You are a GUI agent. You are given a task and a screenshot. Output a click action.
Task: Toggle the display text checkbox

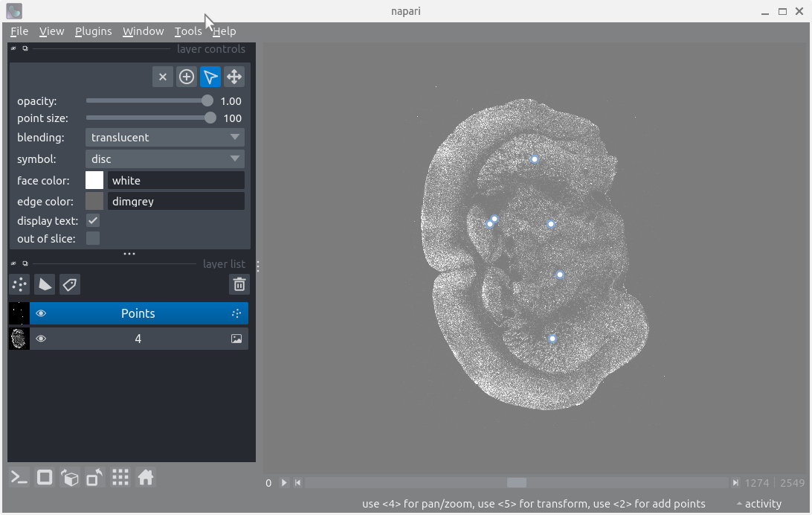tap(93, 221)
